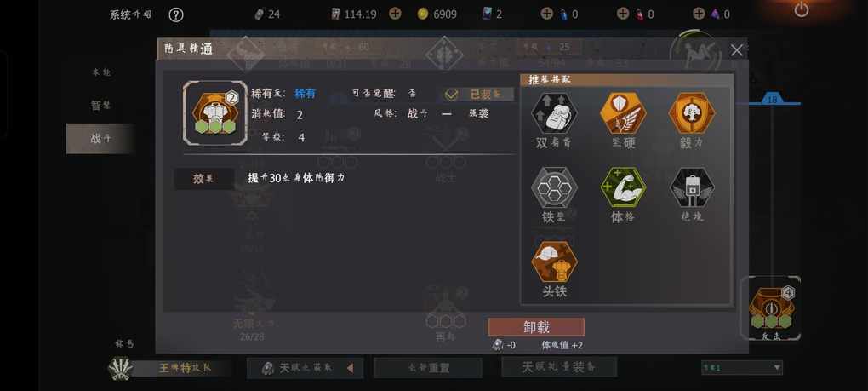Pick the 毅力 tree talent icon
The width and height of the screenshot is (868, 391).
[x=691, y=113]
